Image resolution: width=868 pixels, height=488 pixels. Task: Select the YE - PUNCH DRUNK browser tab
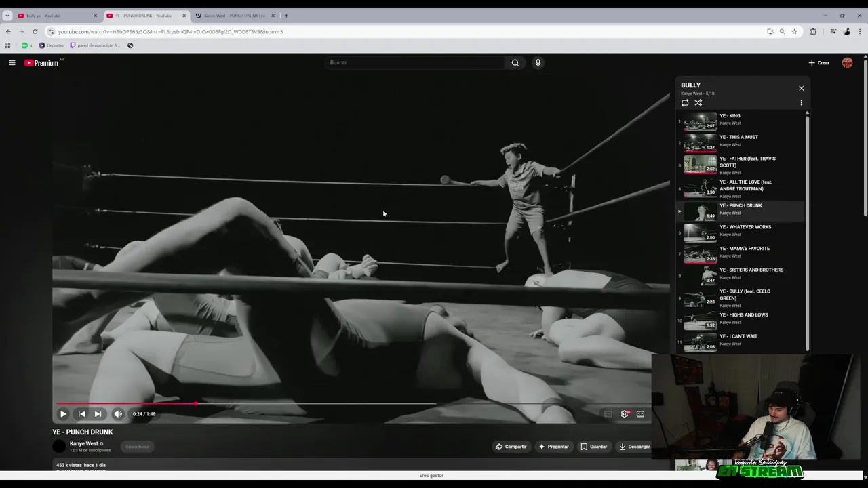pyautogui.click(x=142, y=16)
